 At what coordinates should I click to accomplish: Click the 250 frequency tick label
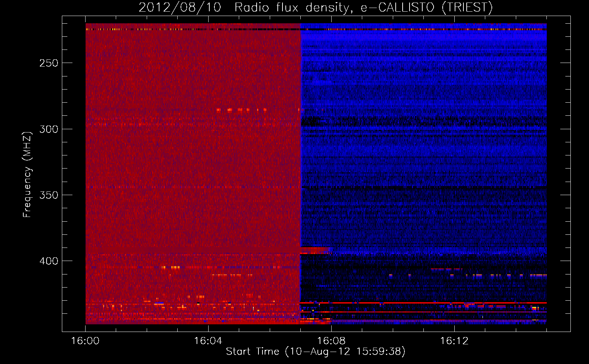(x=49, y=63)
